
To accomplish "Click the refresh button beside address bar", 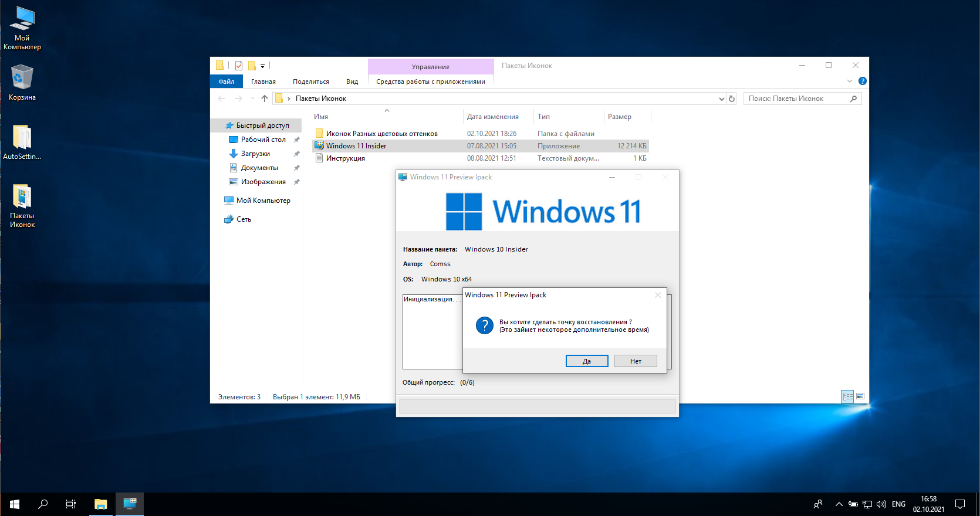I will pos(732,99).
